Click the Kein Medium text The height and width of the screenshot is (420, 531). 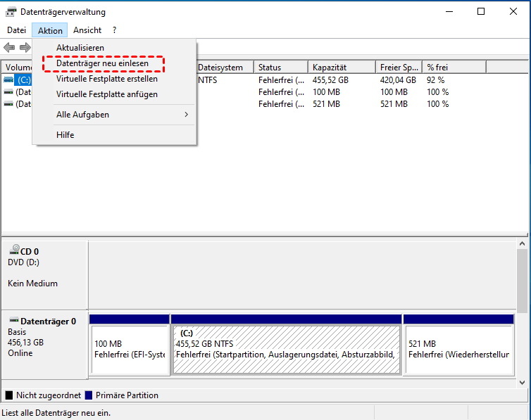click(x=32, y=284)
